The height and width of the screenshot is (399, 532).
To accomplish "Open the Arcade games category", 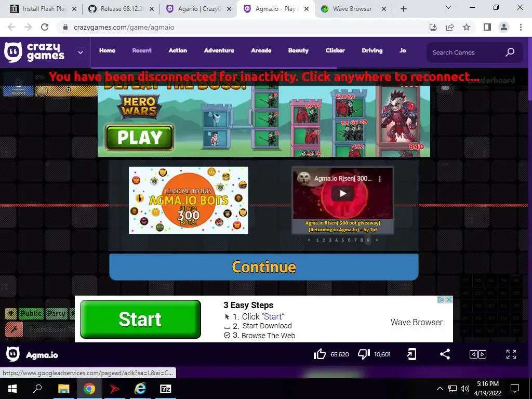I will pyautogui.click(x=261, y=50).
